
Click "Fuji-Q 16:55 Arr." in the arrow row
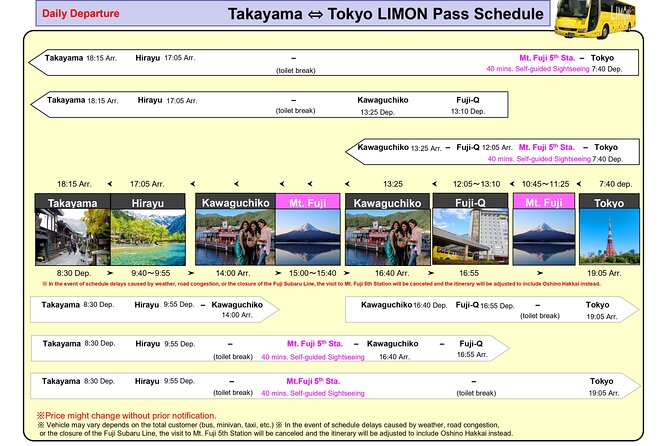(471, 349)
